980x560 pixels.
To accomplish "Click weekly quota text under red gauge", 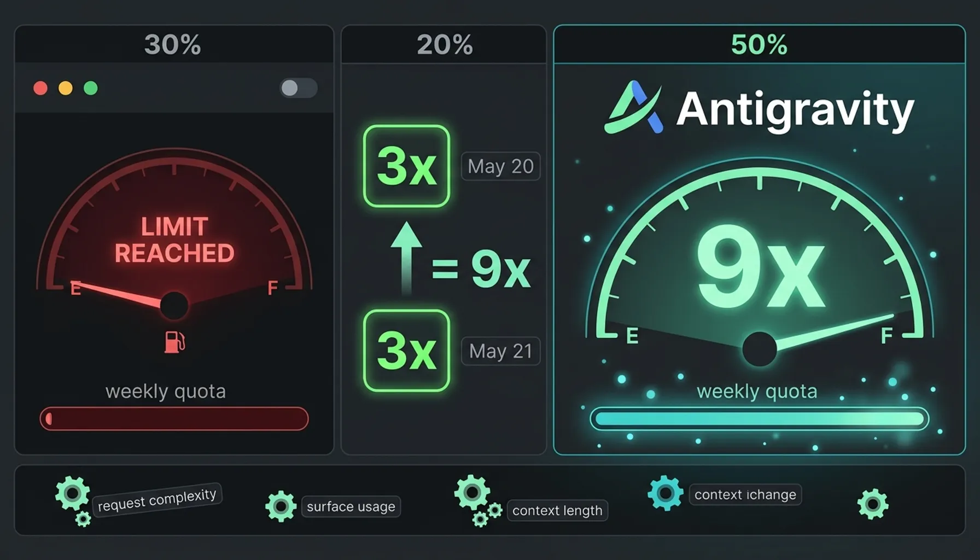I will [x=166, y=392].
